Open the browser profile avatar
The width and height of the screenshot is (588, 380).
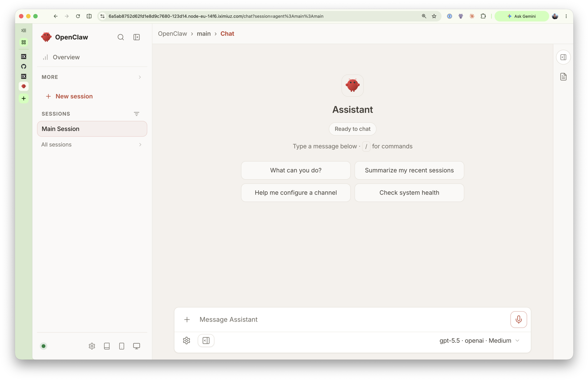555,16
